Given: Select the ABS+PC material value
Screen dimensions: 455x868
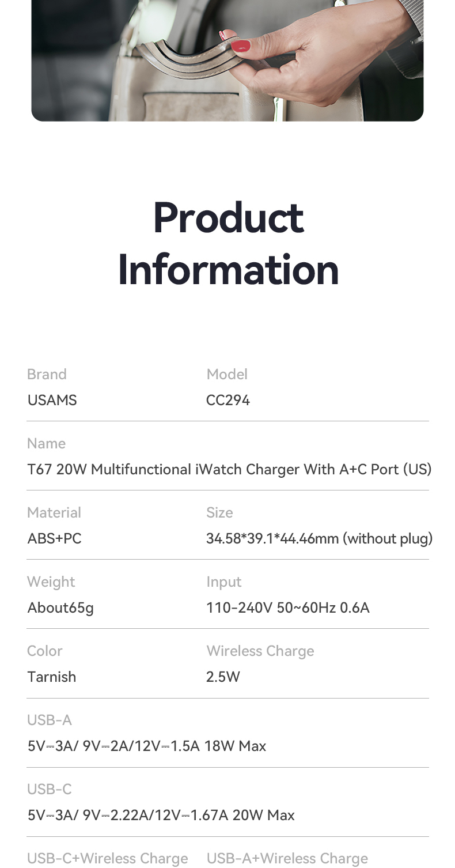Looking at the screenshot, I should (x=54, y=538).
